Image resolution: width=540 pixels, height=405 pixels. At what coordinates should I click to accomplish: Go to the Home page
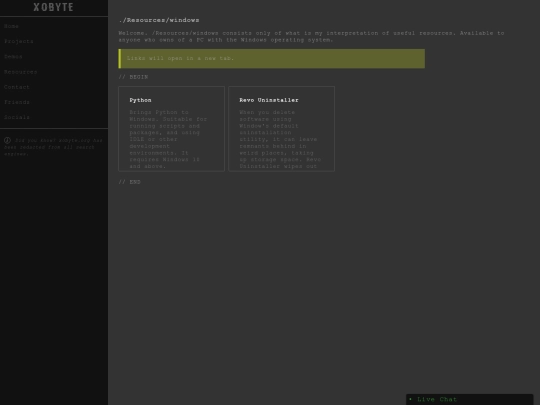[11, 26]
